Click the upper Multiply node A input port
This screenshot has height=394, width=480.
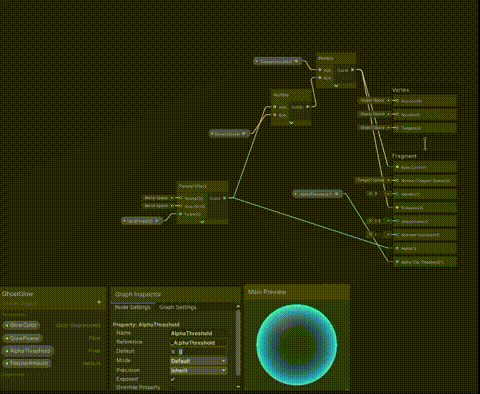319,70
